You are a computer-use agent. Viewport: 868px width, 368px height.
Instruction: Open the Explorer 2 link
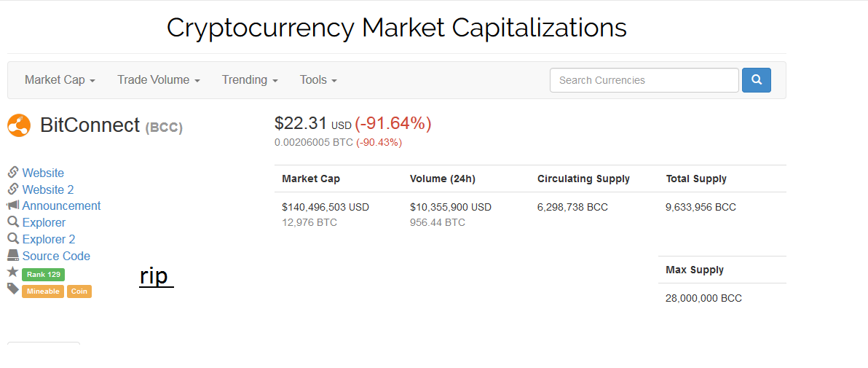49,239
